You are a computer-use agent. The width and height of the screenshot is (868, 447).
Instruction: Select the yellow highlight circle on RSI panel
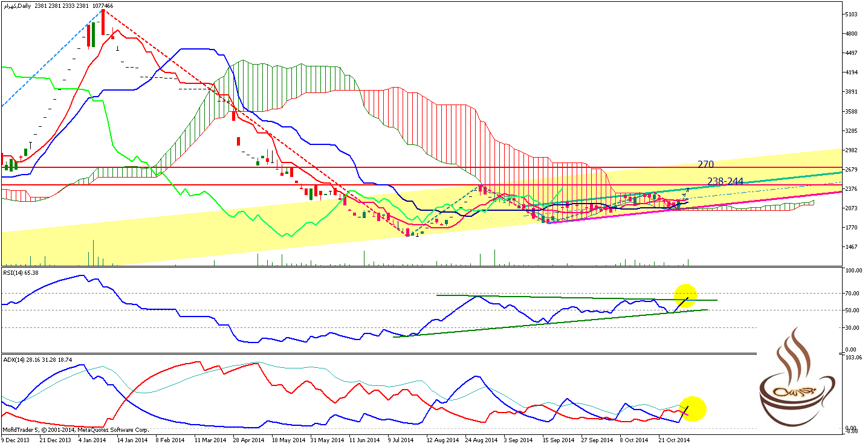coord(685,295)
